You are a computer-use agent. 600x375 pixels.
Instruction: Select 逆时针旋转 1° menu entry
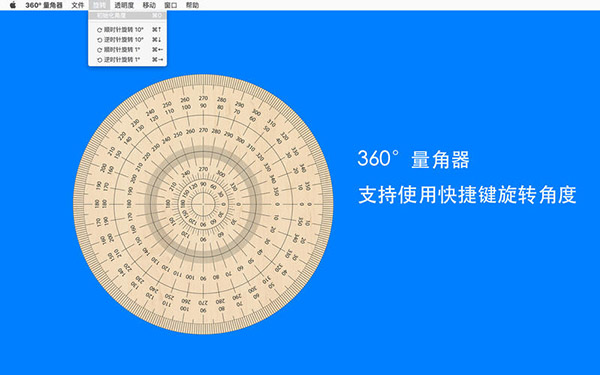[x=127, y=59]
